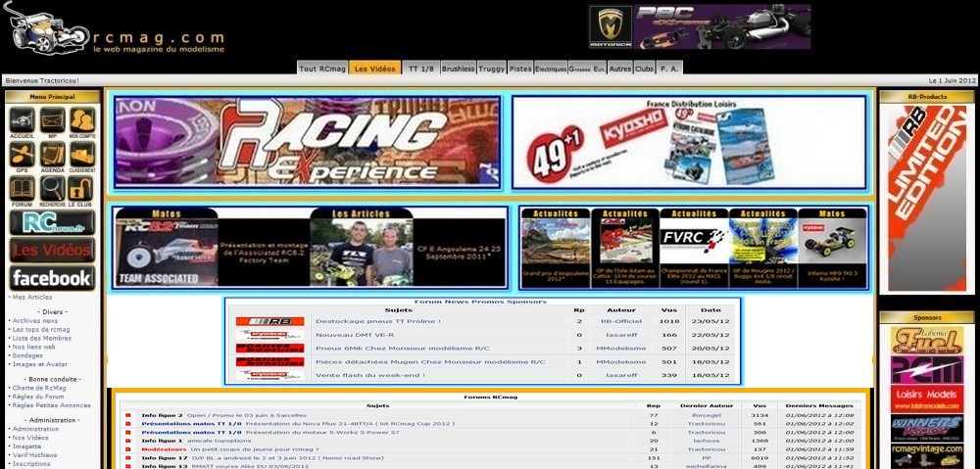This screenshot has width=980, height=469.
Task: Open the AGENDA icon
Action: [53, 156]
